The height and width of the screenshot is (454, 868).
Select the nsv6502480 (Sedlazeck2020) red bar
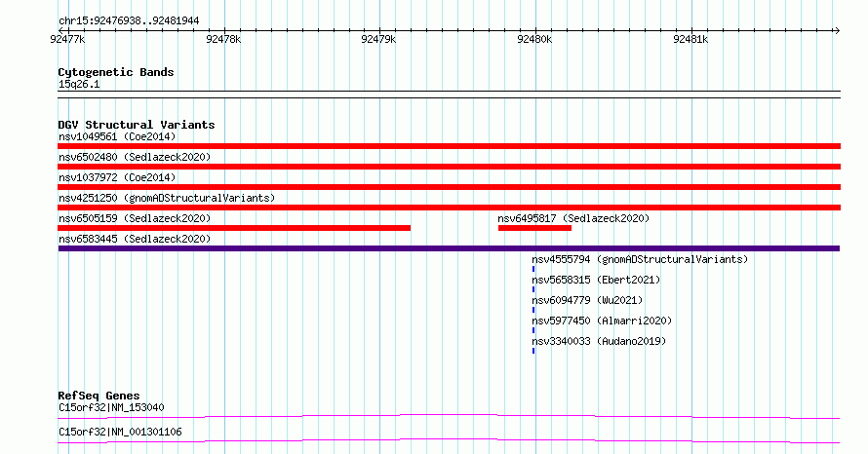pos(449,167)
